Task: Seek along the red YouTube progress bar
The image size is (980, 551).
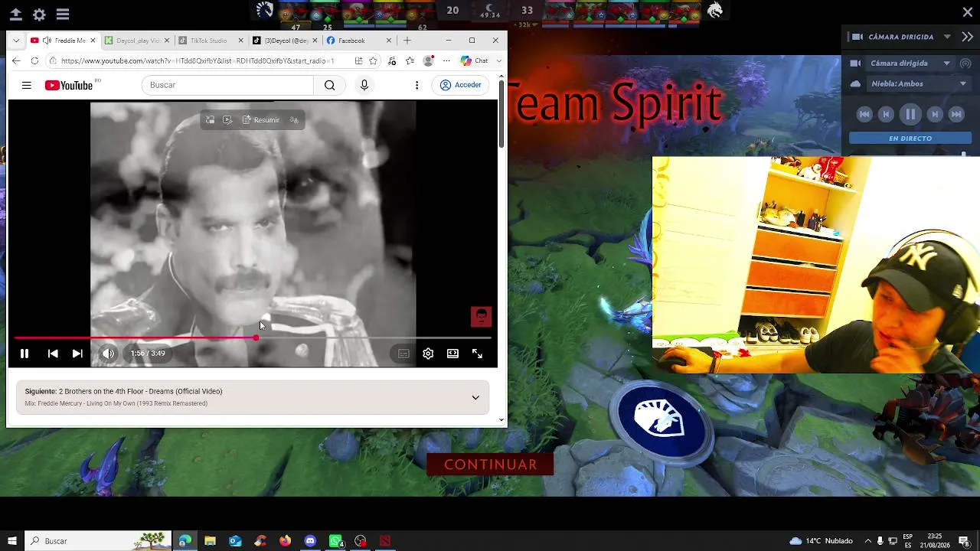Action: click(253, 337)
